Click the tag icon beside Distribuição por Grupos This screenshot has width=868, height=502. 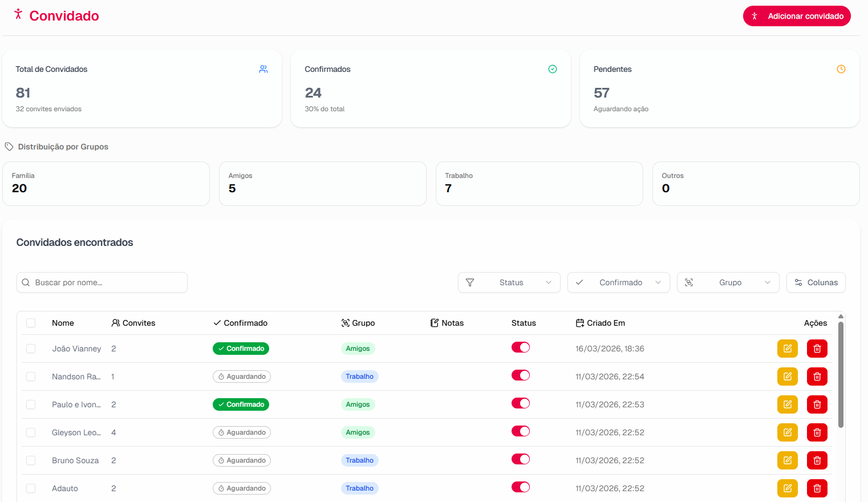pyautogui.click(x=9, y=147)
